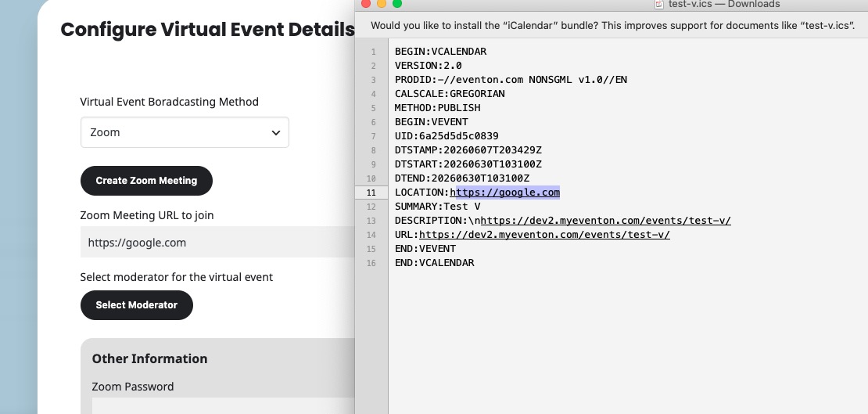Expand the Virtual Event Broadcasting Method select box
The height and width of the screenshot is (414, 868).
185,132
